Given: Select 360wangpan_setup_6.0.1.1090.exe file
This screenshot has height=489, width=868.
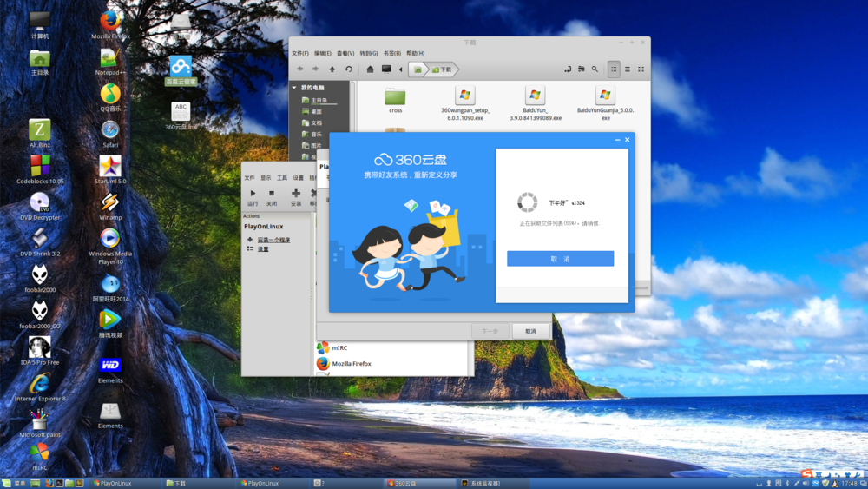Looking at the screenshot, I should coord(465,103).
